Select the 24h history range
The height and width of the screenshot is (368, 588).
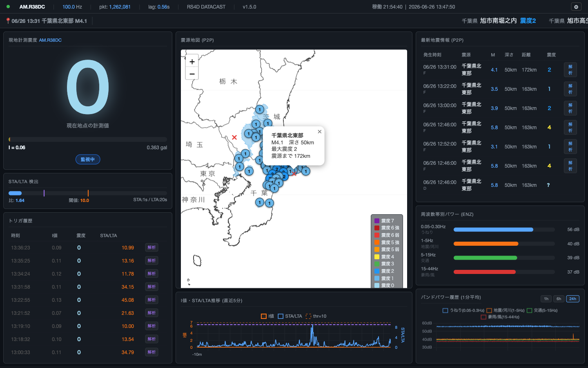[x=573, y=298]
